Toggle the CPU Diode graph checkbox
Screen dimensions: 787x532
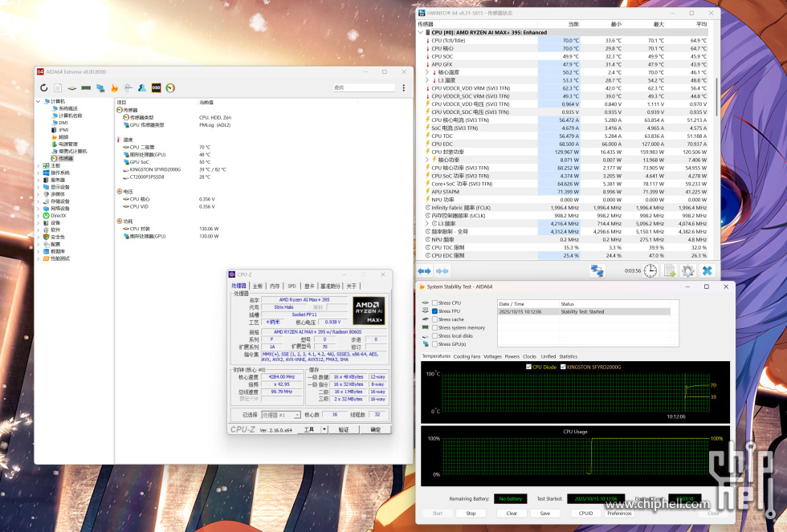pyautogui.click(x=528, y=367)
